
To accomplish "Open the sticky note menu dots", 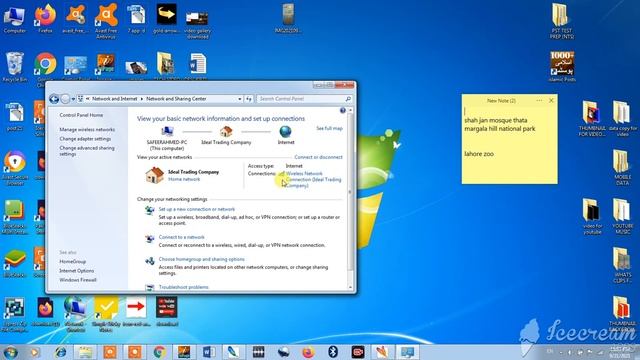I will [x=539, y=100].
